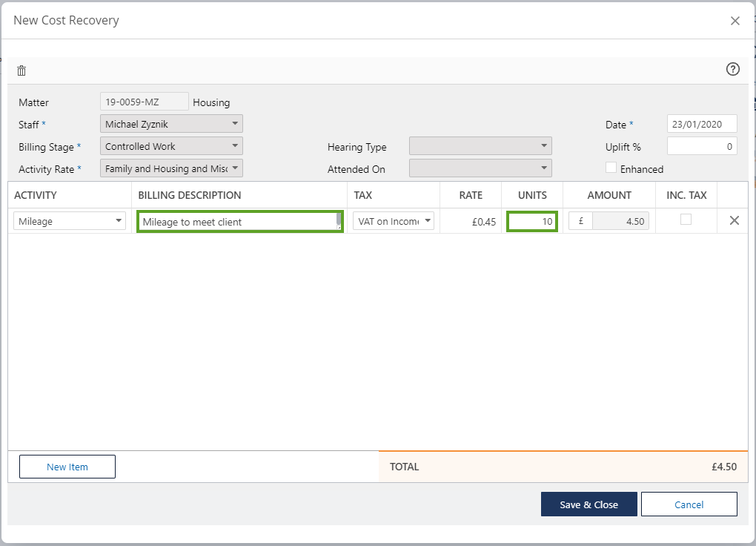The image size is (756, 546).
Task: Open the VAT on Income tax dropdown
Action: pos(393,221)
